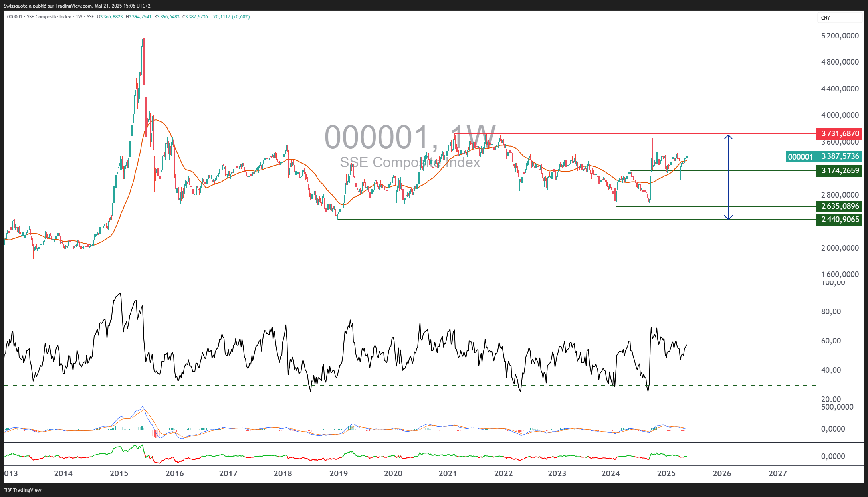Click the 4 400,0000 price axis label

[840, 89]
